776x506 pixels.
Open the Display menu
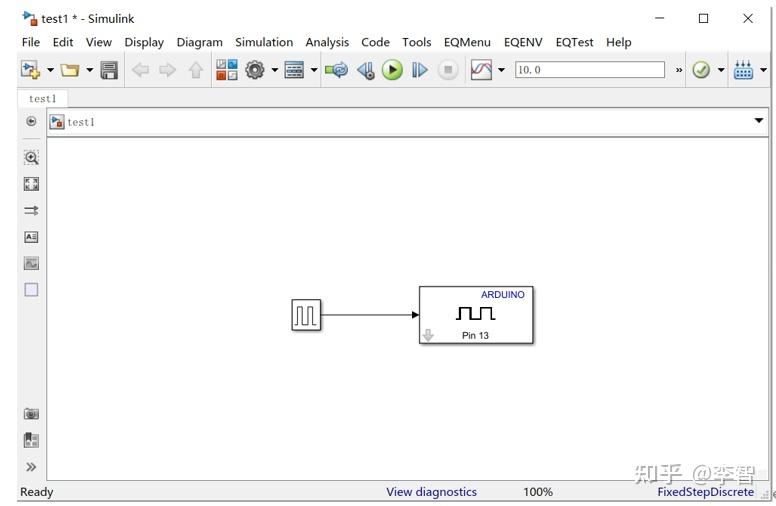pyautogui.click(x=144, y=42)
